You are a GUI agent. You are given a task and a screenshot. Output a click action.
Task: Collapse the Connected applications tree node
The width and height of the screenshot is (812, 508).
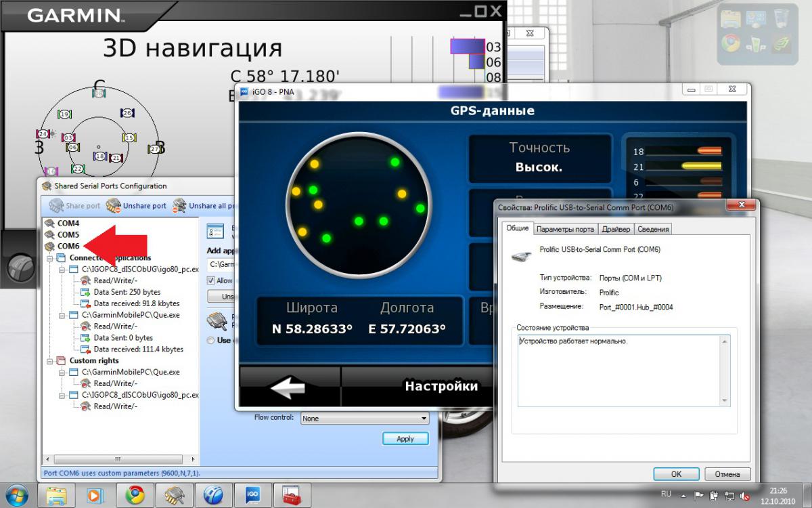(51, 258)
